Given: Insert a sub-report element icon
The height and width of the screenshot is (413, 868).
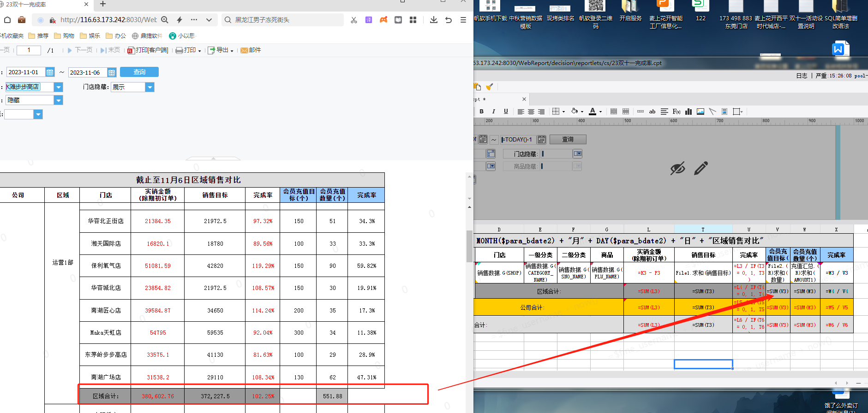Looking at the screenshot, I should click(x=724, y=112).
